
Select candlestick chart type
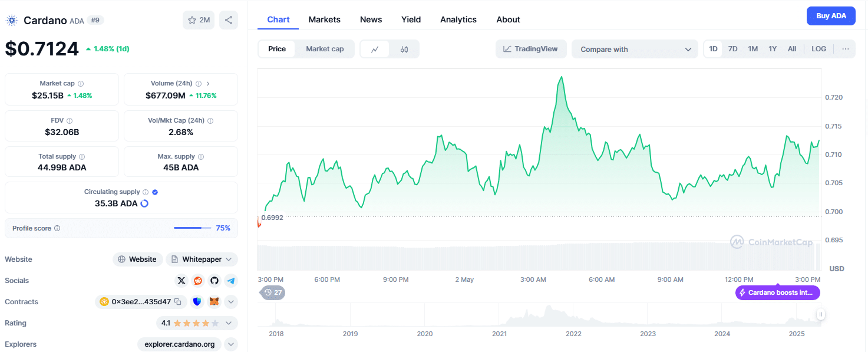(x=404, y=49)
